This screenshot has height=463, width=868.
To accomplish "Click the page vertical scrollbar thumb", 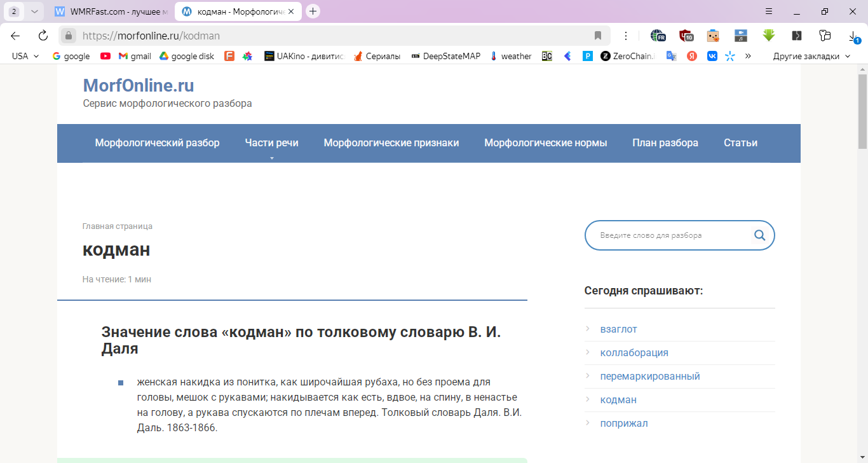I will click(x=862, y=111).
